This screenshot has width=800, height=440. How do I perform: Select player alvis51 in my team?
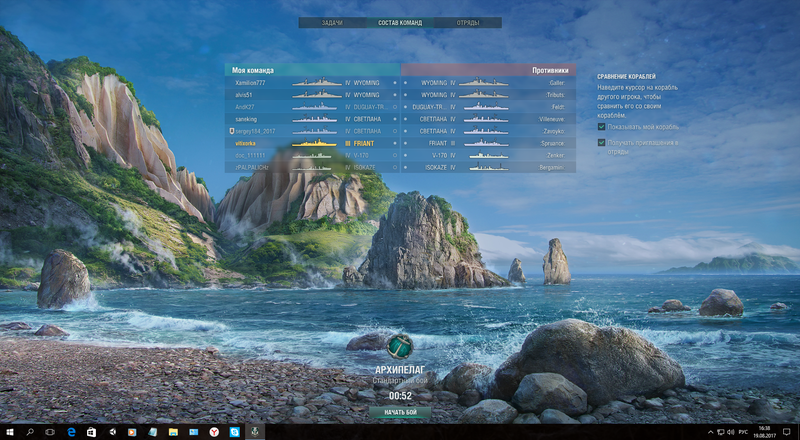tap(244, 95)
